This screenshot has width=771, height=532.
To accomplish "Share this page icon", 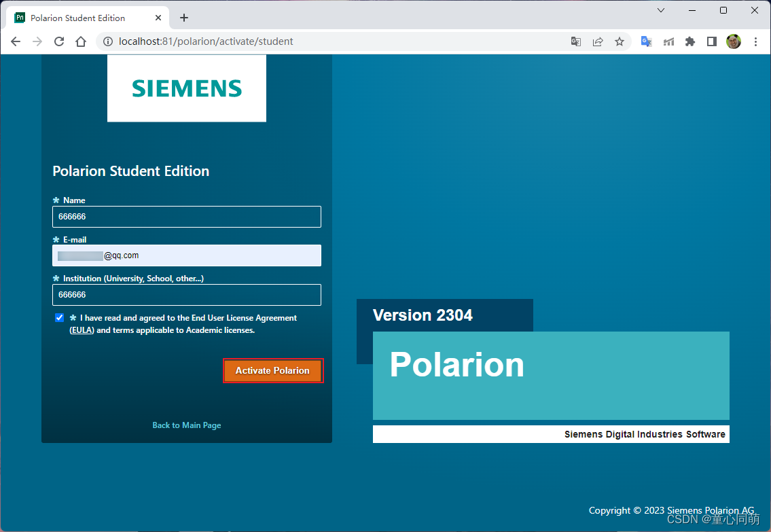I will (x=597, y=42).
